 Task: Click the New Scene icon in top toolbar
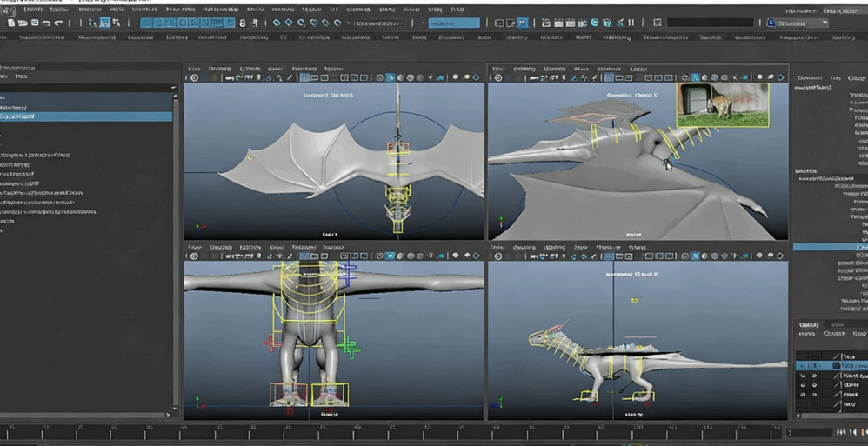click(10, 23)
